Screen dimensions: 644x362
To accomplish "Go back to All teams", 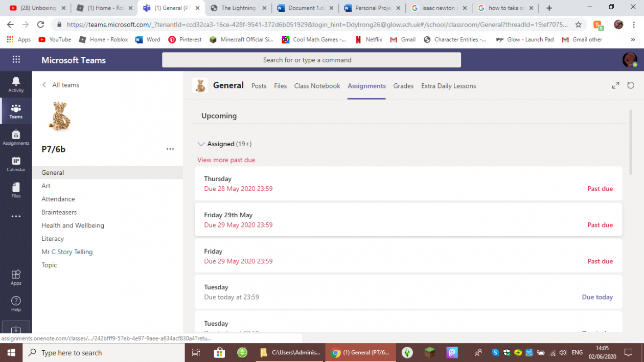I will pyautogui.click(x=60, y=85).
